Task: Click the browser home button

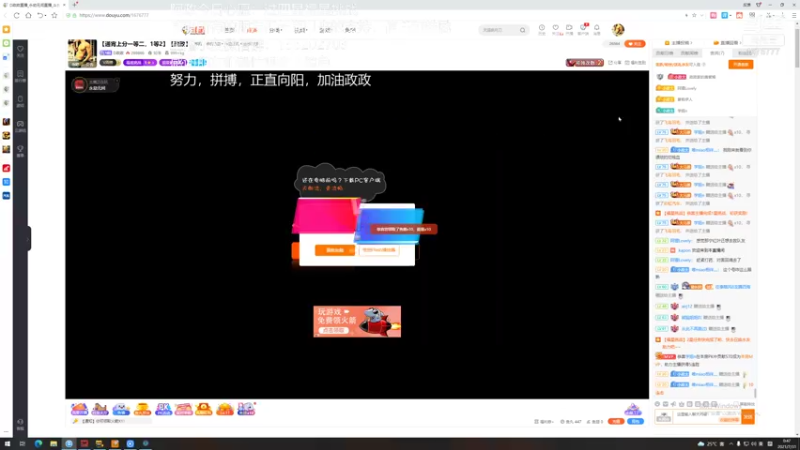Action: [x=28, y=15]
